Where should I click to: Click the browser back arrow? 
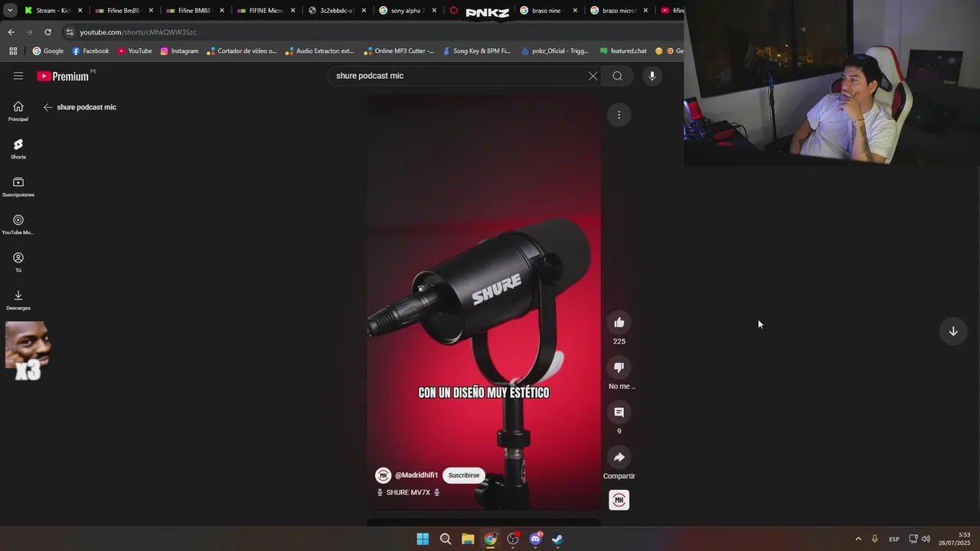click(11, 32)
